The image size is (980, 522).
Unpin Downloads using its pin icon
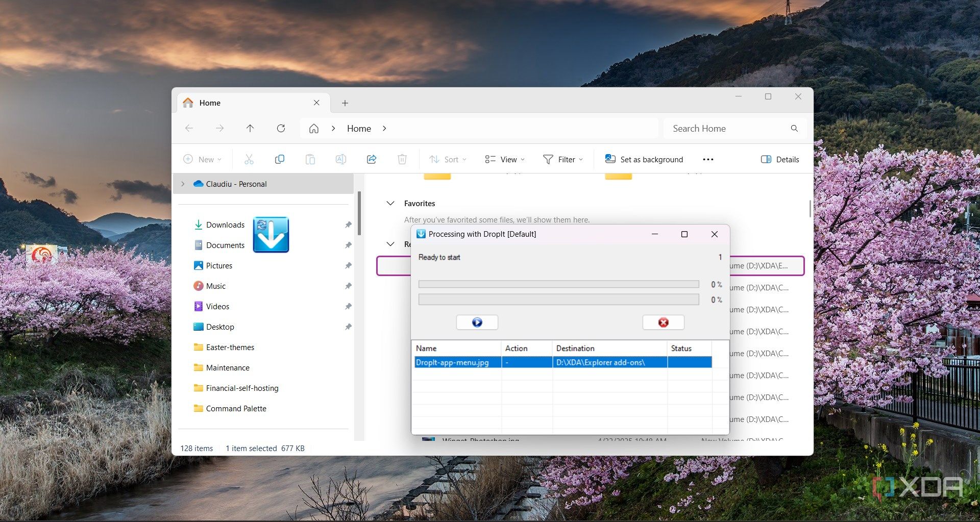point(348,225)
